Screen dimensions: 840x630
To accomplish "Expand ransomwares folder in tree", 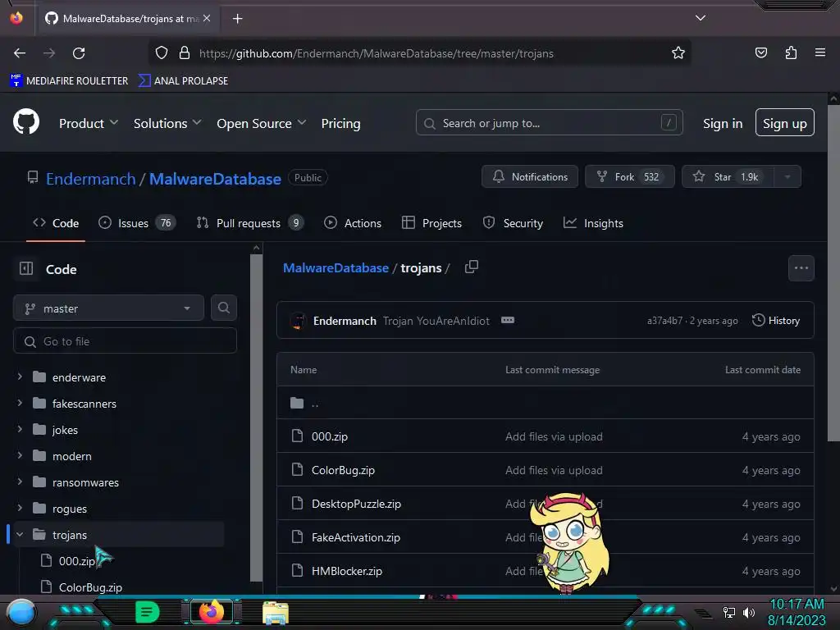I will 20,482.
